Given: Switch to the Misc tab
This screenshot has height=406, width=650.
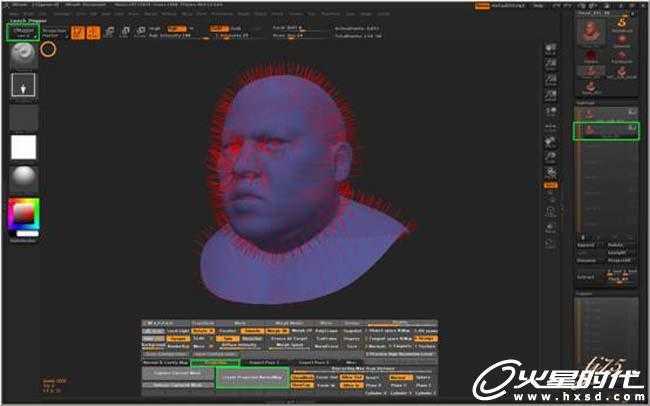Looking at the screenshot, I should (352, 363).
